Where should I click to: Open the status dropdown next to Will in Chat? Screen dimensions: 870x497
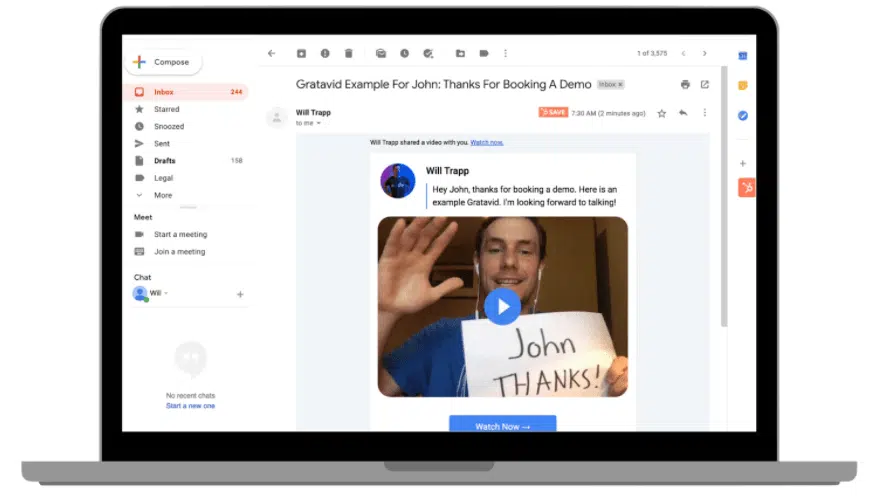[166, 293]
